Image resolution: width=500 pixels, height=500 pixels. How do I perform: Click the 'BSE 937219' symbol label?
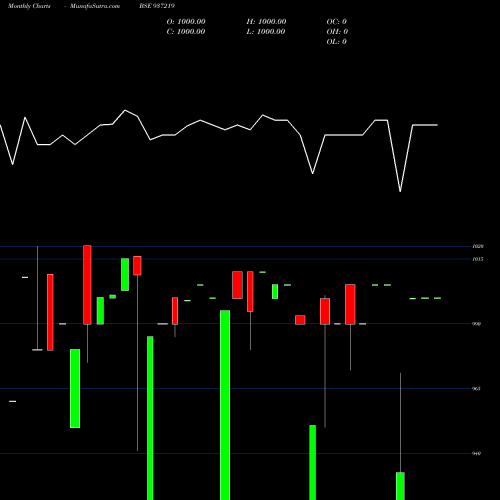(157, 6)
